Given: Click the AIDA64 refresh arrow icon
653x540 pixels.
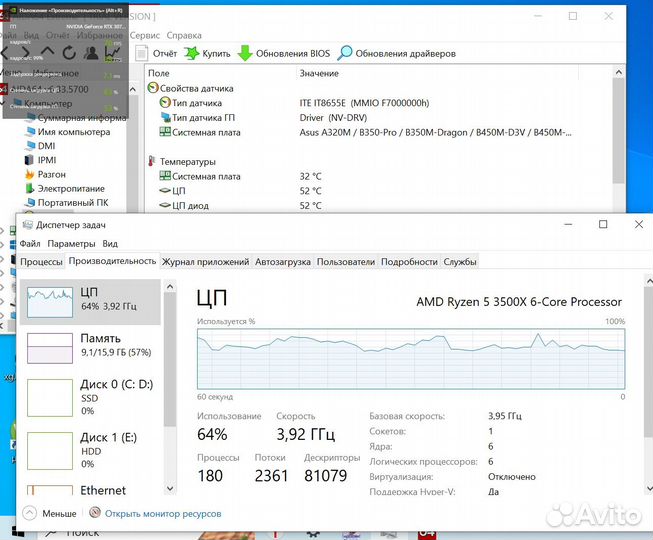Looking at the screenshot, I should point(69,53).
